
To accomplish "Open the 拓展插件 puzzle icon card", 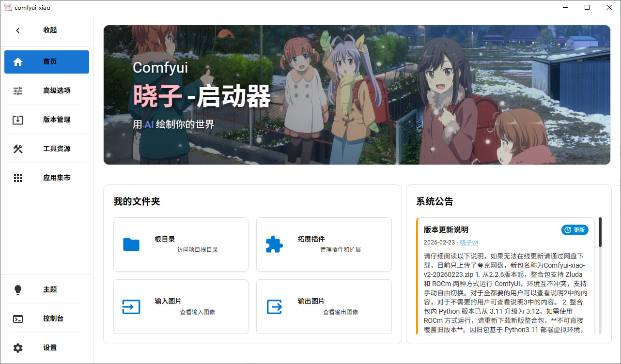I will coord(324,244).
